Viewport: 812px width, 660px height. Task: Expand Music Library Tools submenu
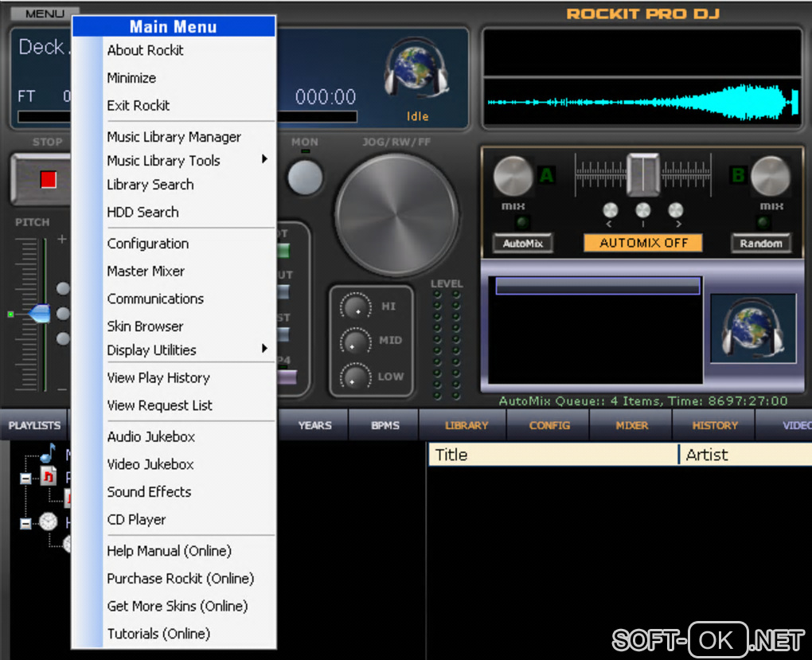[x=189, y=161]
